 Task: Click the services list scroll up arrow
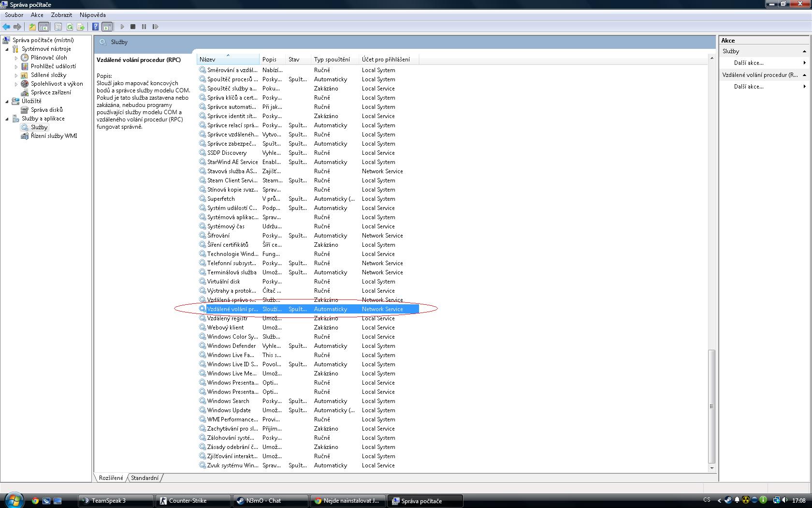[711, 58]
